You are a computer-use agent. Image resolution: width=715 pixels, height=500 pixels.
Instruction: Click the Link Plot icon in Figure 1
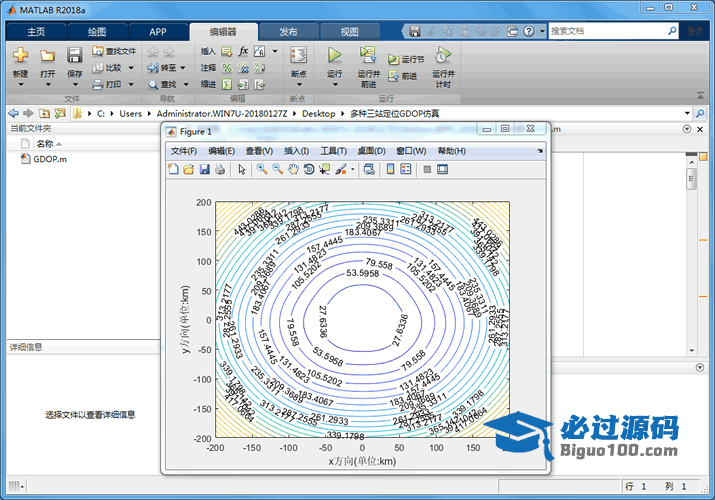pyautogui.click(x=369, y=170)
